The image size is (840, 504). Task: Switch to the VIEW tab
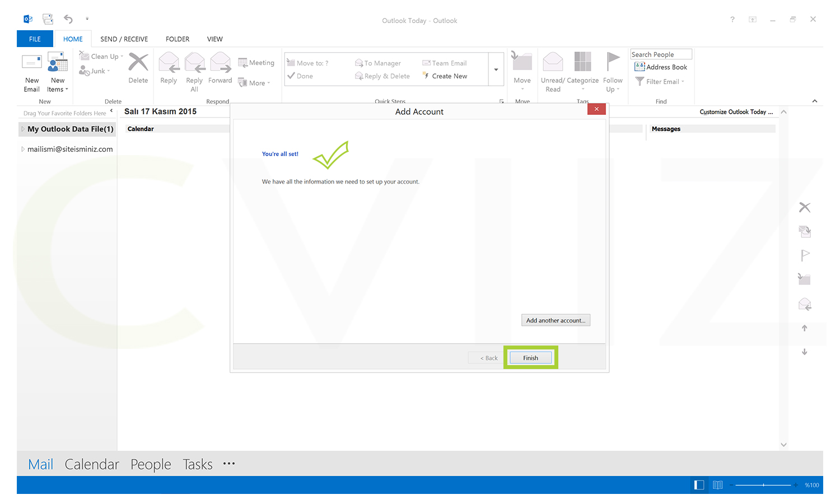point(215,39)
